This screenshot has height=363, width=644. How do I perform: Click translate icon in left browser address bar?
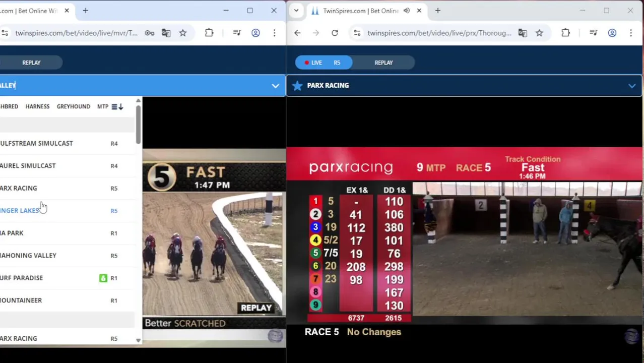(166, 33)
